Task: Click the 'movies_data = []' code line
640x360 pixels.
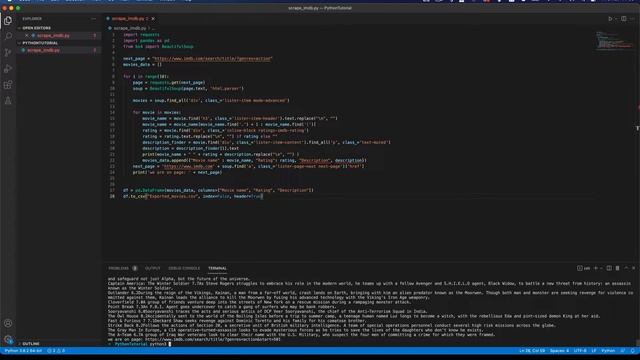Action: tap(142, 64)
